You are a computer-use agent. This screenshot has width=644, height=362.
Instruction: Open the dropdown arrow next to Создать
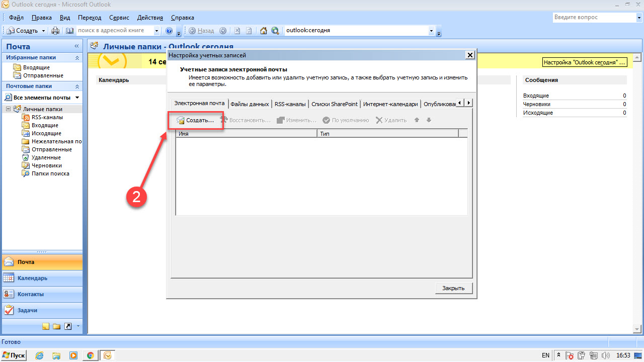43,31
